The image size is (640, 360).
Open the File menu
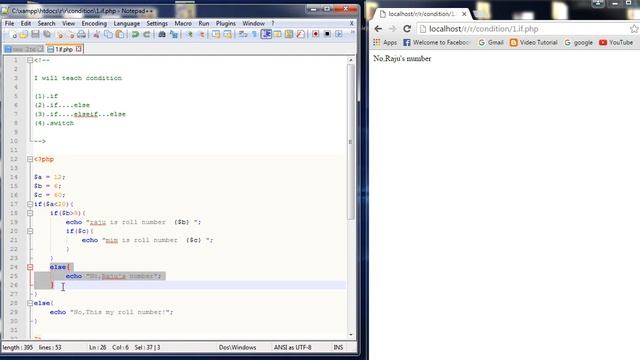click(x=9, y=24)
